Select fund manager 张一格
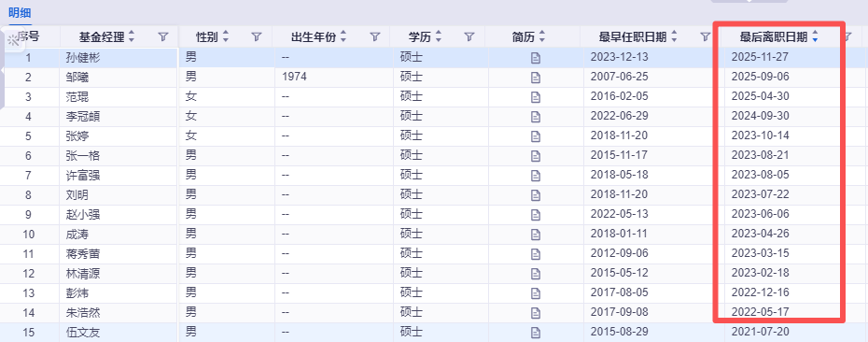 point(82,156)
